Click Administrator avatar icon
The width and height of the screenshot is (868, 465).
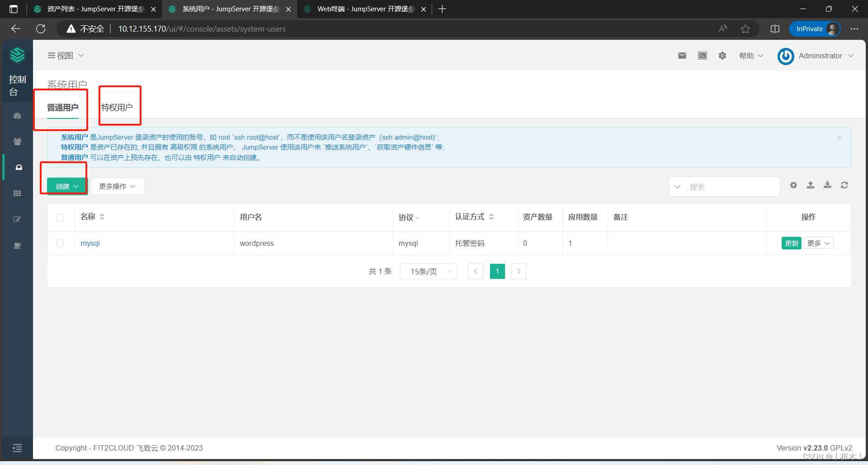click(786, 56)
